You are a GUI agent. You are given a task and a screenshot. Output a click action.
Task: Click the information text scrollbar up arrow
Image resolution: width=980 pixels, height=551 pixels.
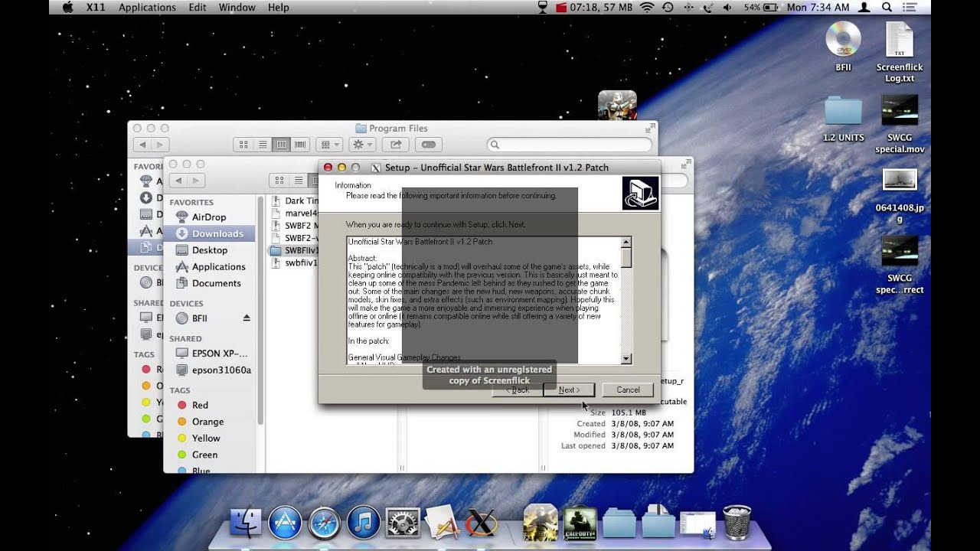(x=626, y=242)
